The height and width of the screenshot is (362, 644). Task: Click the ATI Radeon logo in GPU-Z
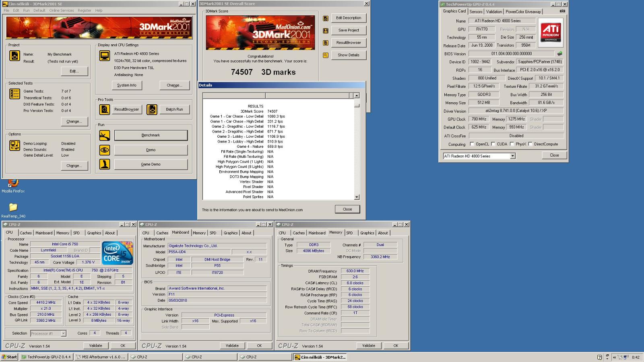[x=551, y=32]
